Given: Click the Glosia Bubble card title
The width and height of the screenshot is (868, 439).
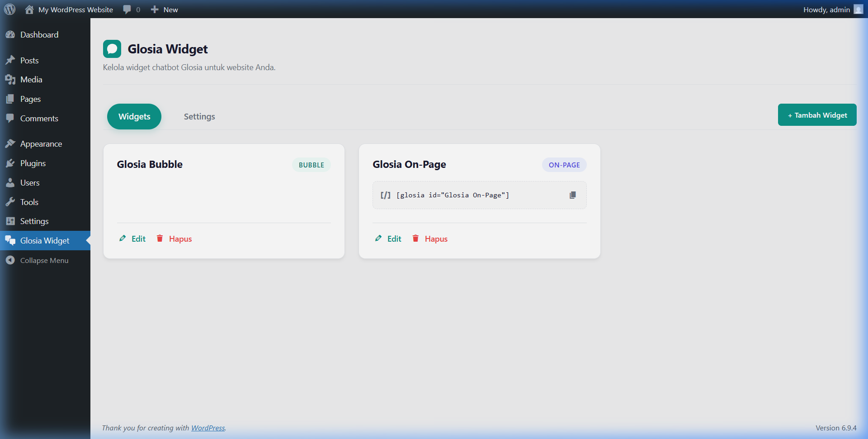Looking at the screenshot, I should 150,164.
